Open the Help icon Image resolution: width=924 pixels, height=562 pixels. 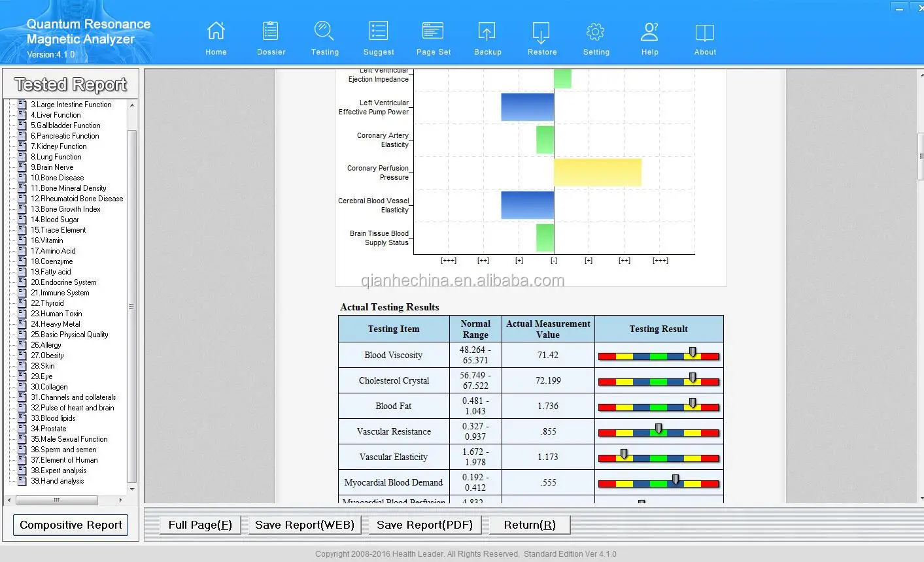[650, 31]
